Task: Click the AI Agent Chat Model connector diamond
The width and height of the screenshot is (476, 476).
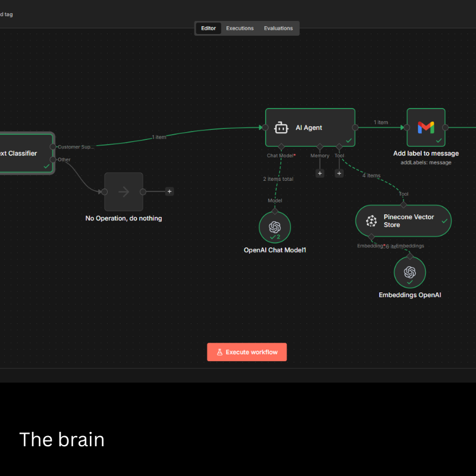Action: point(281,146)
